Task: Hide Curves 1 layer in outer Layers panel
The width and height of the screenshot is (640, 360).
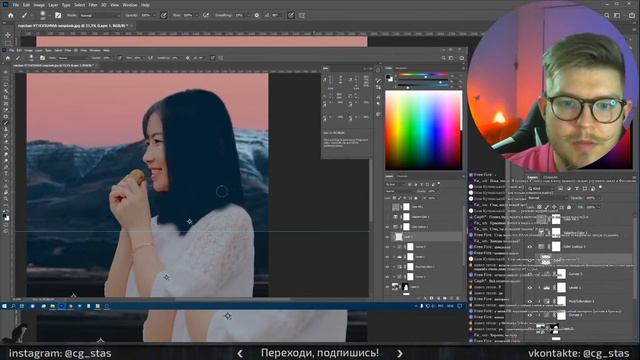Action: coord(530,315)
